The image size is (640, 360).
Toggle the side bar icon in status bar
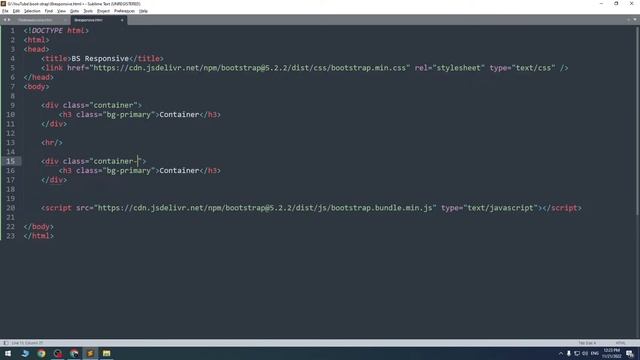point(5,343)
